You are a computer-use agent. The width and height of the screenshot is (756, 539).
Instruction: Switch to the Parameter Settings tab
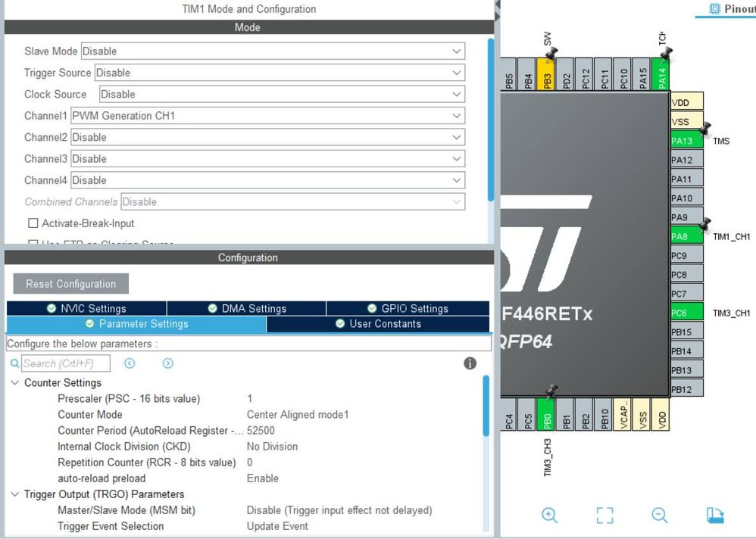click(136, 324)
